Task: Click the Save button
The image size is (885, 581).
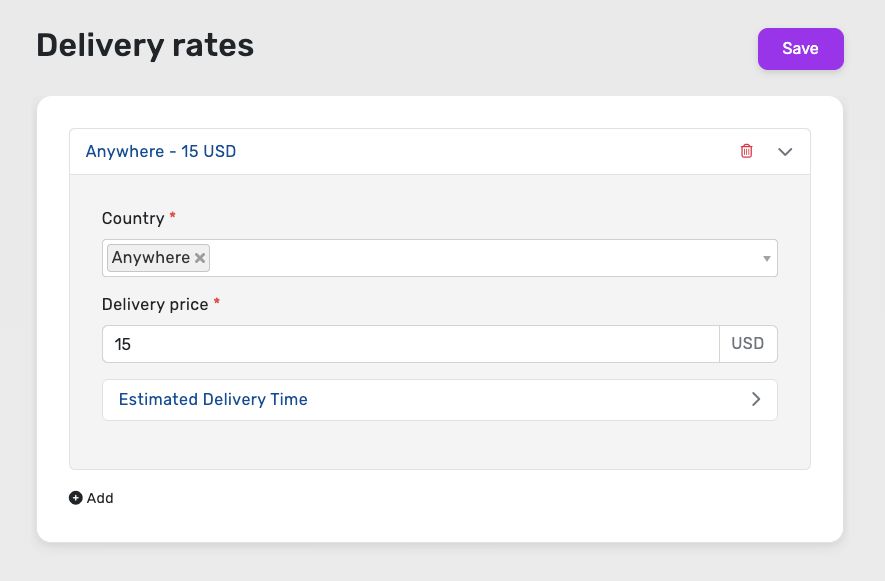Action: 800,49
